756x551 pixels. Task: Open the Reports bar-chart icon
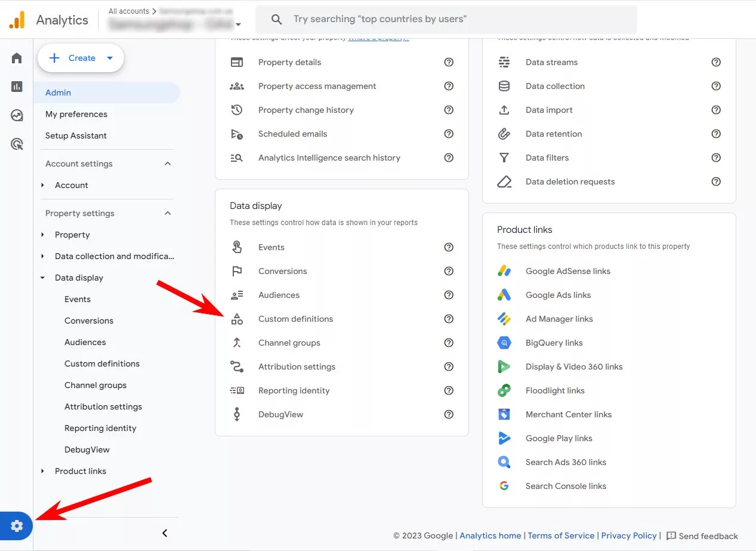tap(17, 87)
